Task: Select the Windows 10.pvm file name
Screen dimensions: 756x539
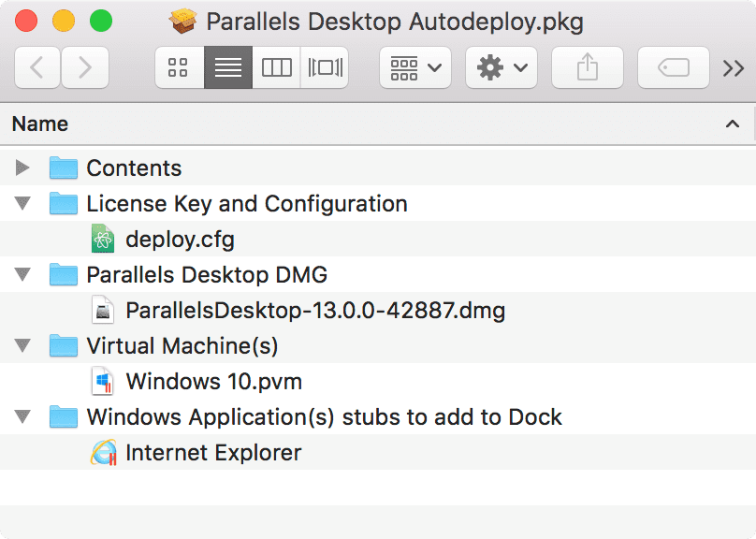Action: pos(214,382)
